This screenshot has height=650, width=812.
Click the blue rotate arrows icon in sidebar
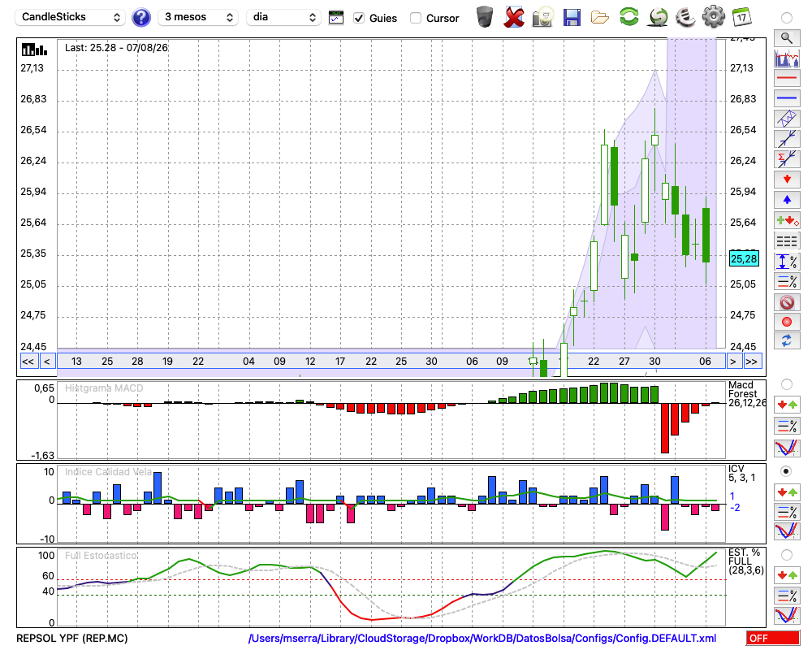[787, 340]
